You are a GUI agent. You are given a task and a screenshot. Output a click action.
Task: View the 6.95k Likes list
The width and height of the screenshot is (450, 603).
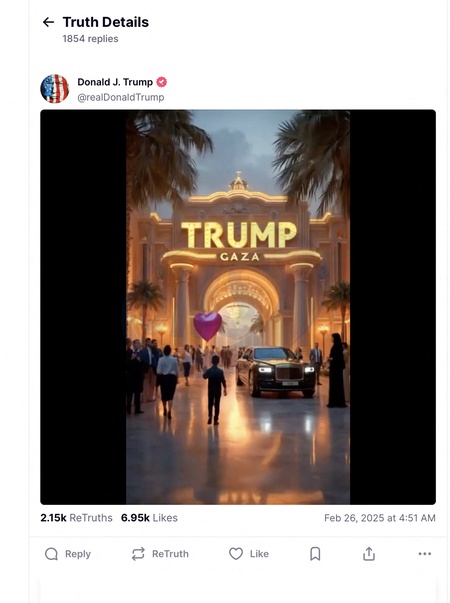tap(149, 518)
